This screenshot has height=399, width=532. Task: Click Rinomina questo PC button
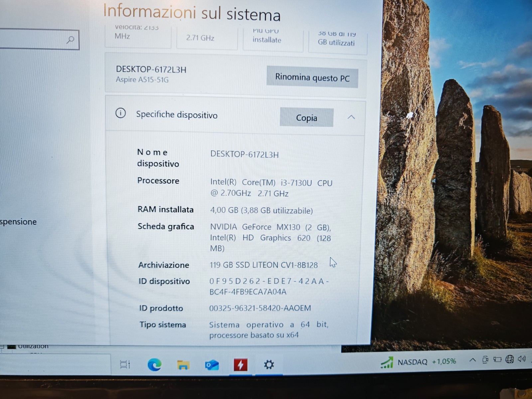(x=312, y=78)
